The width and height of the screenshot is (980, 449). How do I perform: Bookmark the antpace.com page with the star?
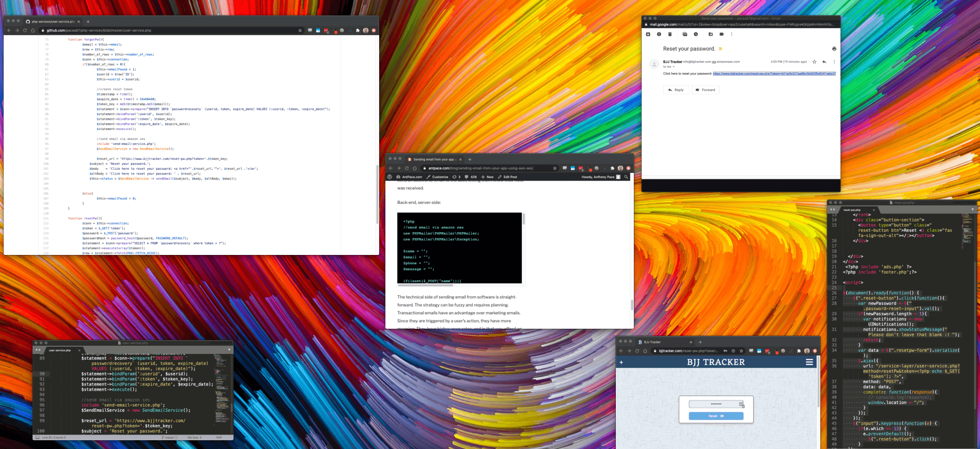click(x=555, y=168)
